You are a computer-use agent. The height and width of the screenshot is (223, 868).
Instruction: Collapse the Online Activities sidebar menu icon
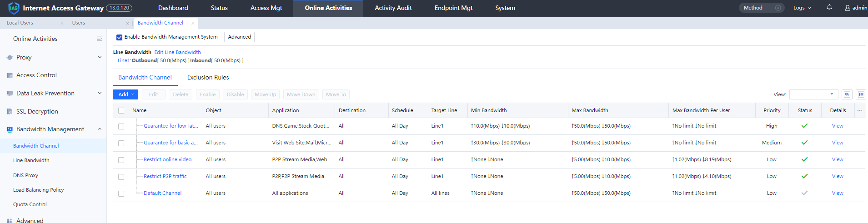pos(100,39)
